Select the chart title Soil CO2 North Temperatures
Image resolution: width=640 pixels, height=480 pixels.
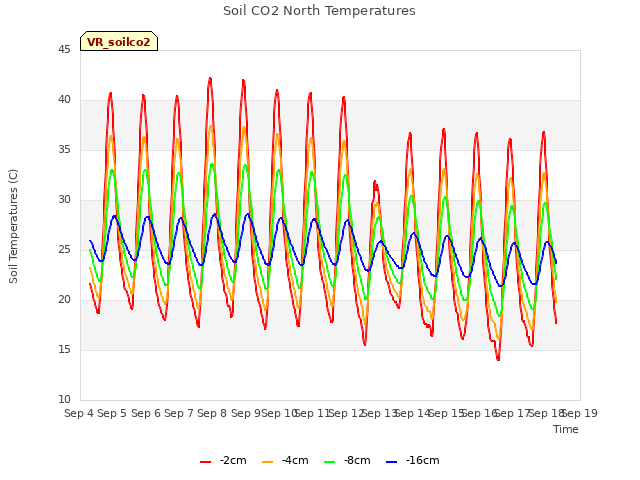point(319,11)
